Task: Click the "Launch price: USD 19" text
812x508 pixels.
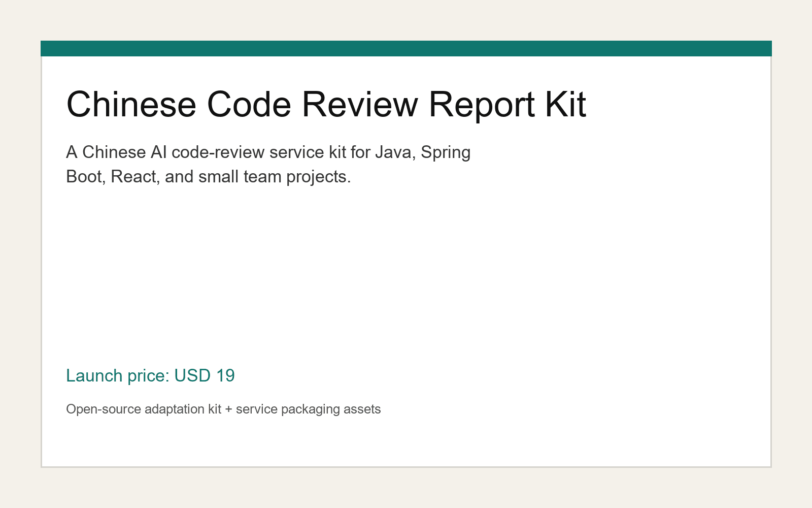Action: [x=151, y=376]
